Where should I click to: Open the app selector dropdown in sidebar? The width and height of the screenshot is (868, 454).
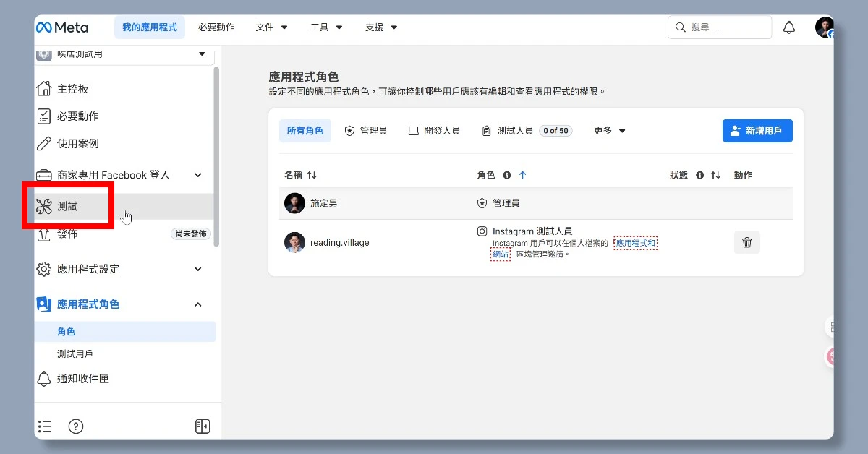(x=124, y=54)
